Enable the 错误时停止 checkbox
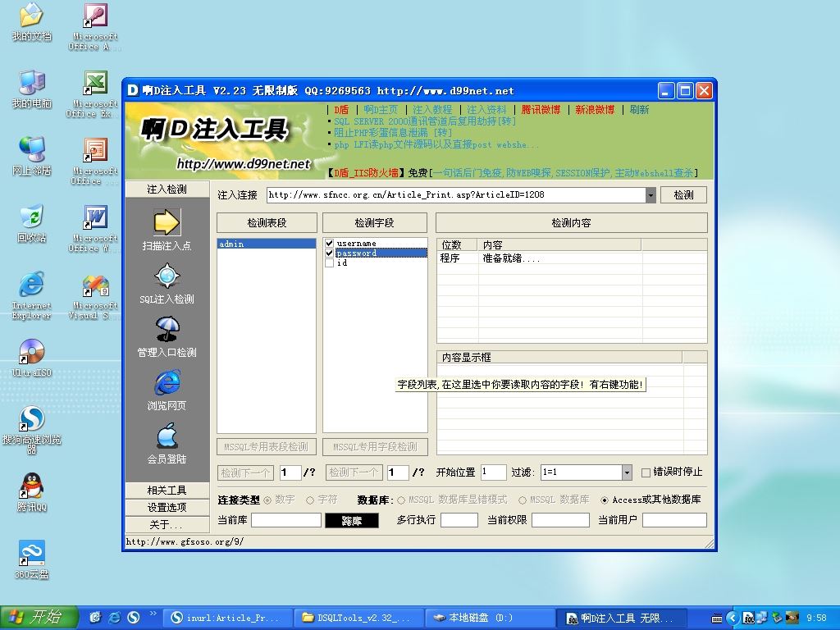840x630 pixels. click(646, 472)
